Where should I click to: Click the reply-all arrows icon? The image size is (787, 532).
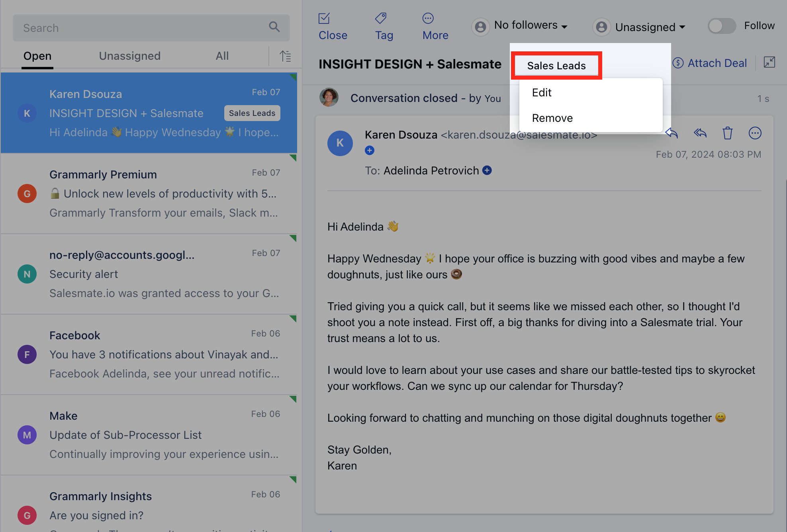(x=700, y=133)
